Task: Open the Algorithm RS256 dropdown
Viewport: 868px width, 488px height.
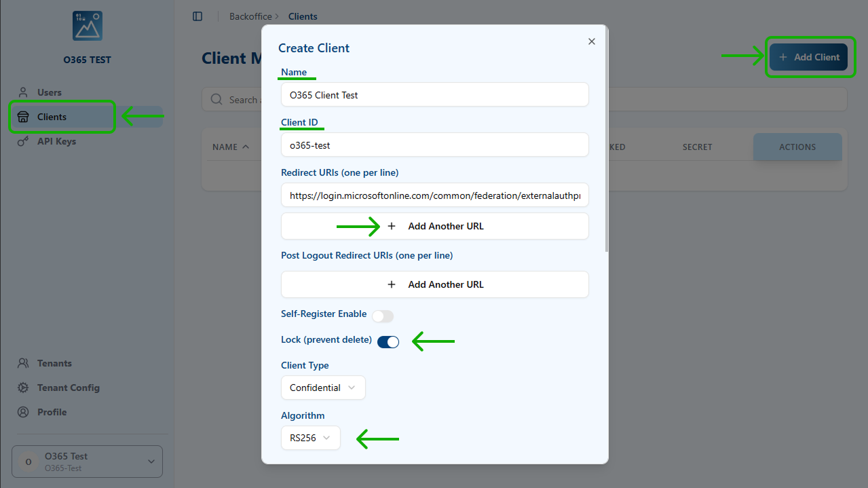Action: [x=311, y=438]
